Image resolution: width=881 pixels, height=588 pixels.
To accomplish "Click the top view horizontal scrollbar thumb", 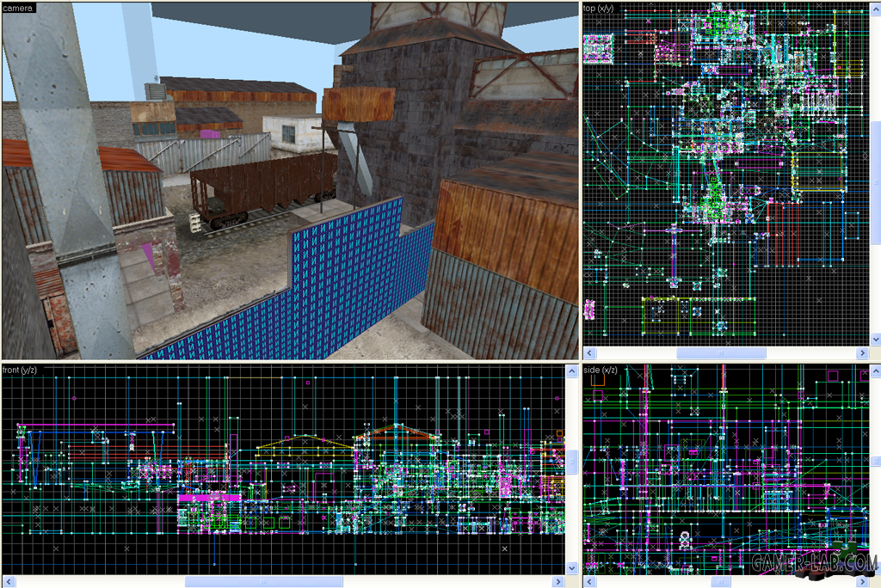I will (x=721, y=352).
